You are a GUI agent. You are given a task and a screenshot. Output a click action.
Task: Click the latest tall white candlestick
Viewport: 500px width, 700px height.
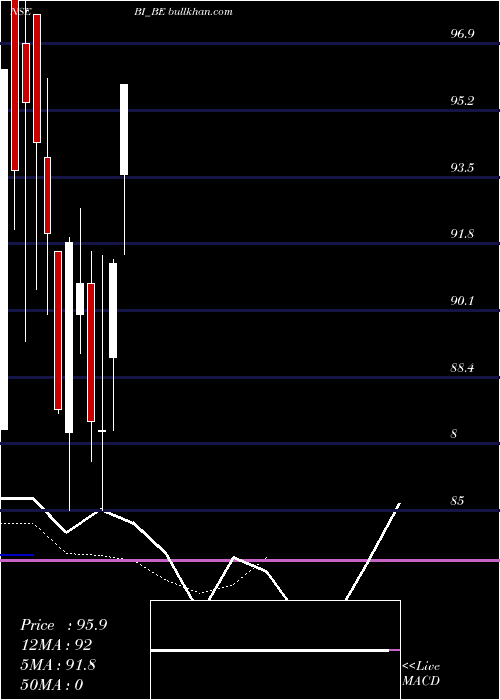pyautogui.click(x=124, y=129)
